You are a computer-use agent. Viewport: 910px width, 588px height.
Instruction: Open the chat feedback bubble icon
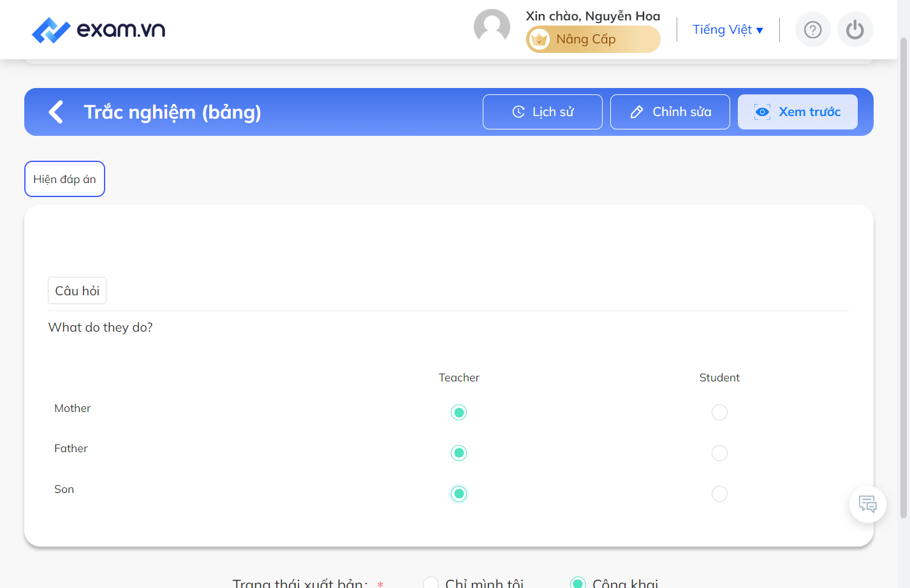[x=868, y=504]
